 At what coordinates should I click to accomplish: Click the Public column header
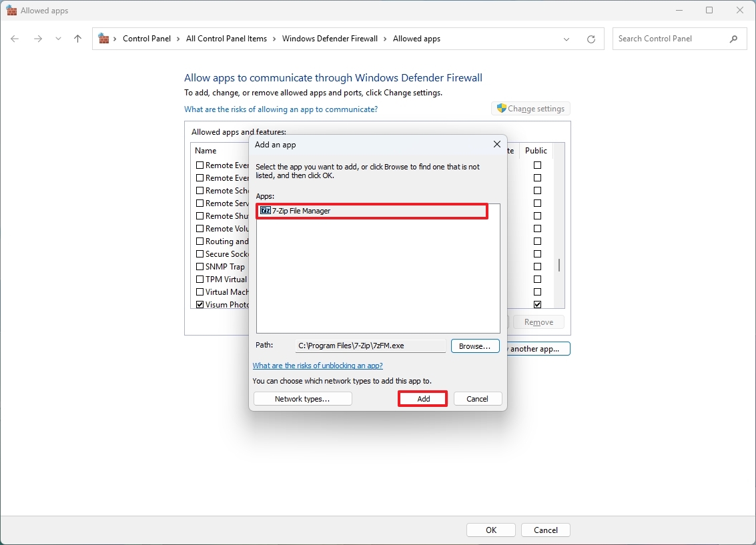point(536,151)
